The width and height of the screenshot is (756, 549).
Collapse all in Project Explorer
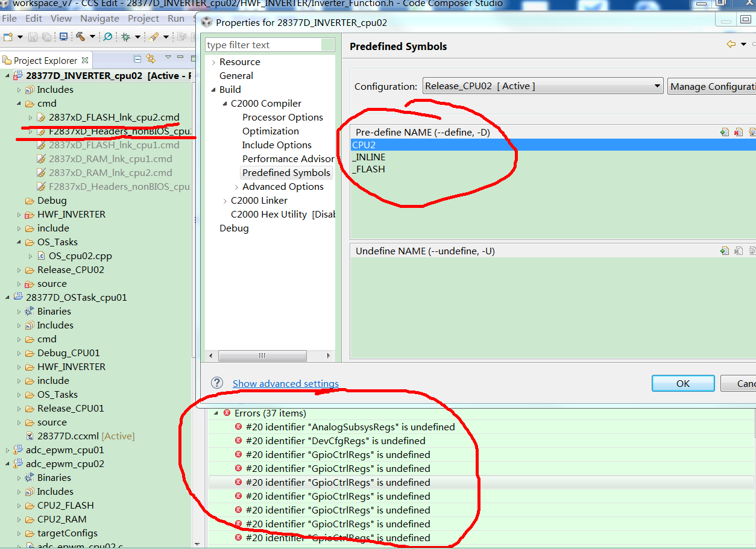coord(137,59)
